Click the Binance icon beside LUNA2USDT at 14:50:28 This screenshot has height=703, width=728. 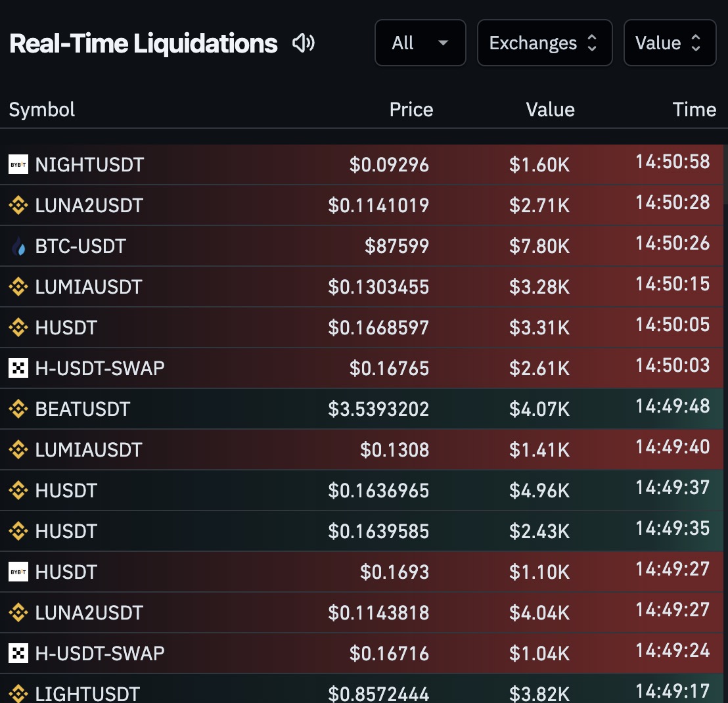(18, 206)
